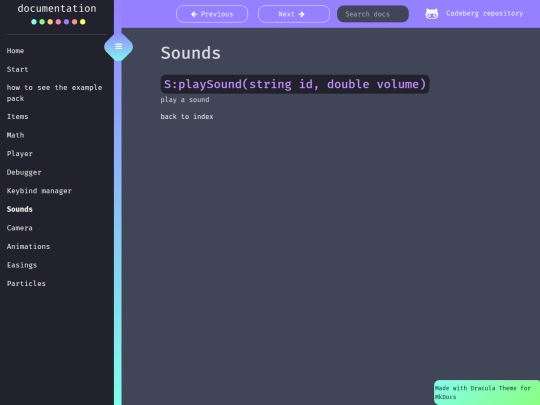The image size is (540, 405).
Task: Open the Codeberg repository link
Action: (x=484, y=14)
